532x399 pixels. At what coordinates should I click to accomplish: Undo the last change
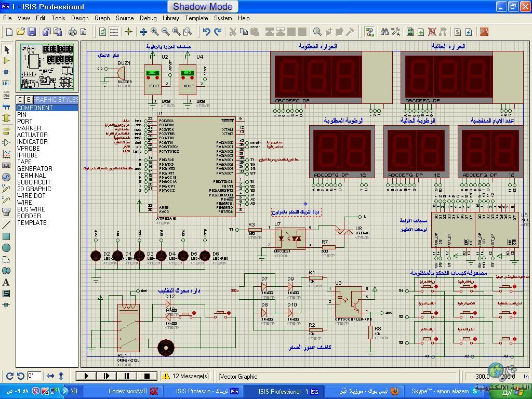(x=206, y=32)
